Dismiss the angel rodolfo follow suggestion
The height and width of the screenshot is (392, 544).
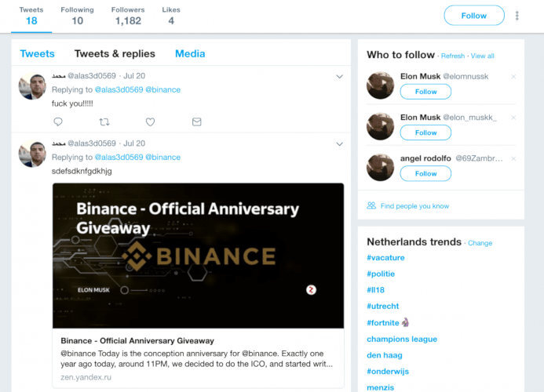[513, 158]
